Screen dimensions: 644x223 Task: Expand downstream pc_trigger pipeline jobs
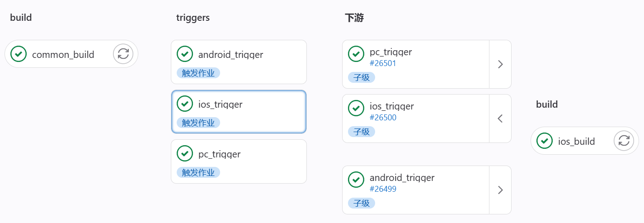(500, 64)
